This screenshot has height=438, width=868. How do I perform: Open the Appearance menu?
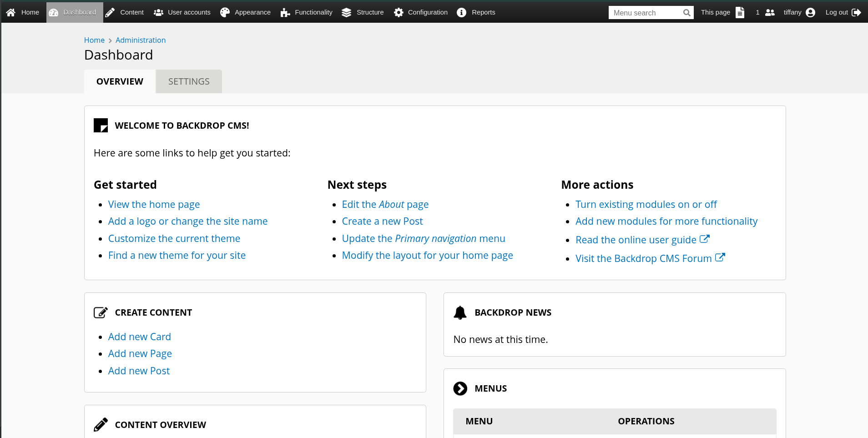tap(246, 12)
